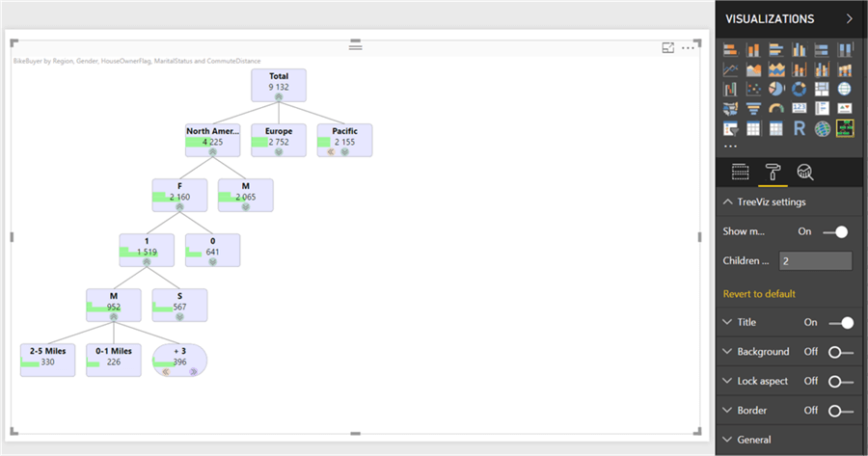
Task: Switch to the Analytics magnifier tab
Action: 805,173
